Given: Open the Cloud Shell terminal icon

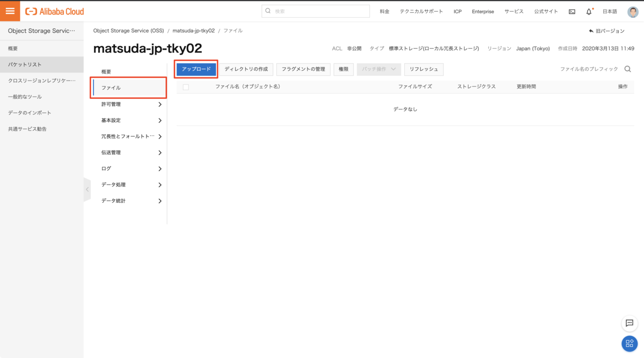Looking at the screenshot, I should coord(572,11).
